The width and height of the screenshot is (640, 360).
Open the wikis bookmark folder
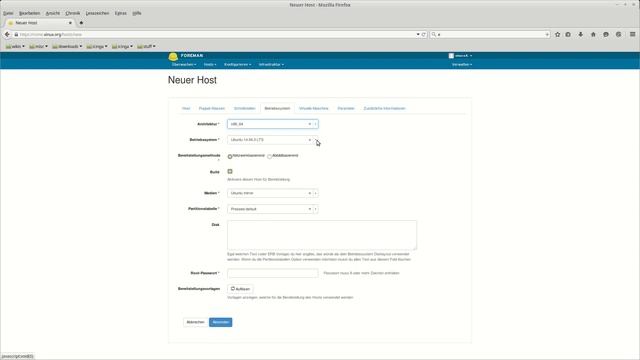pos(15,47)
